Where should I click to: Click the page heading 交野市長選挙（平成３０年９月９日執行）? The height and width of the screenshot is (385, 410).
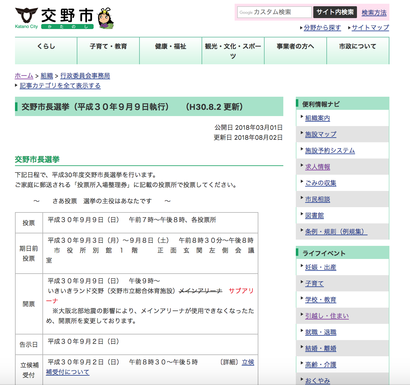(x=95, y=107)
